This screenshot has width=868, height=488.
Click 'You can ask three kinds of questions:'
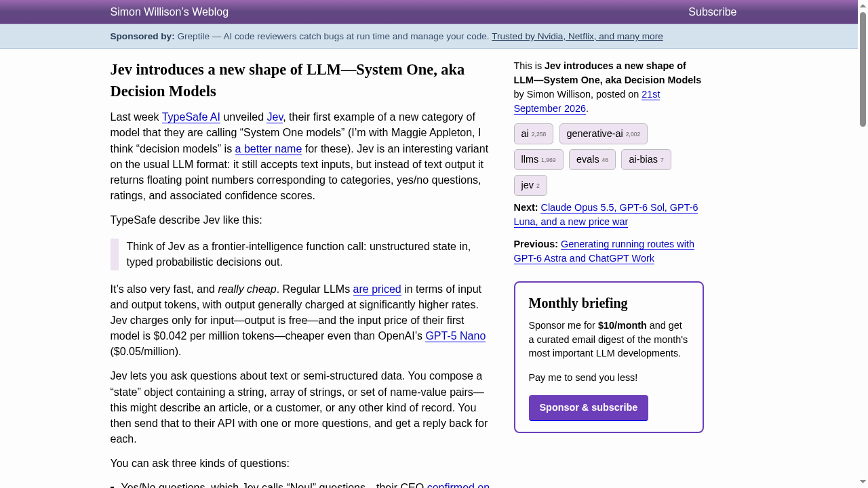coord(200,464)
